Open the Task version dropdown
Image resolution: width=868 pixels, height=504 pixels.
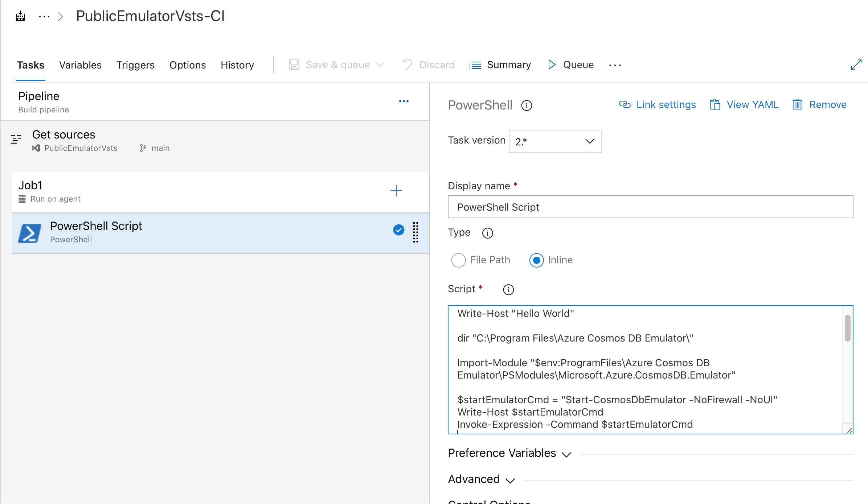[x=553, y=140]
